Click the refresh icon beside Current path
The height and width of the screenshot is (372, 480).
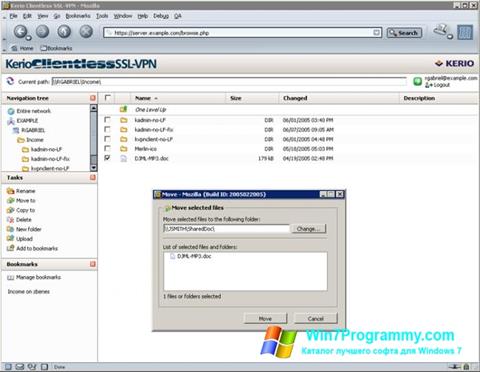(10, 81)
